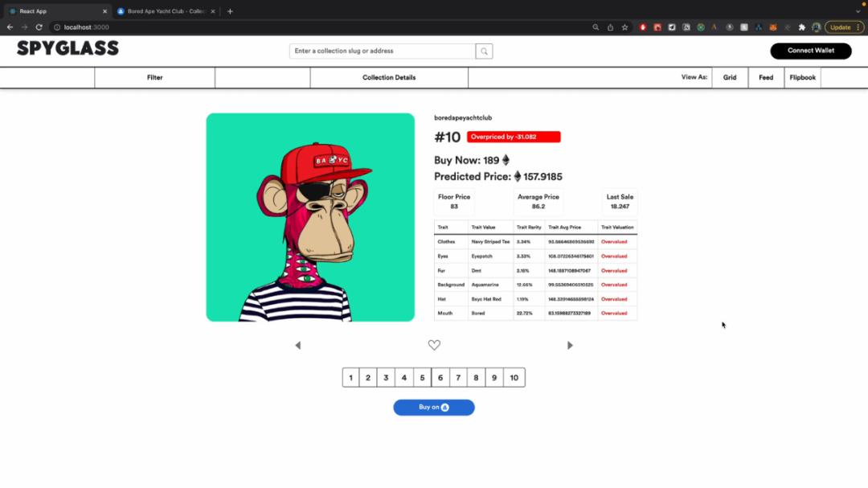Open the browser extensions puzzle icon

pyautogui.click(x=801, y=27)
